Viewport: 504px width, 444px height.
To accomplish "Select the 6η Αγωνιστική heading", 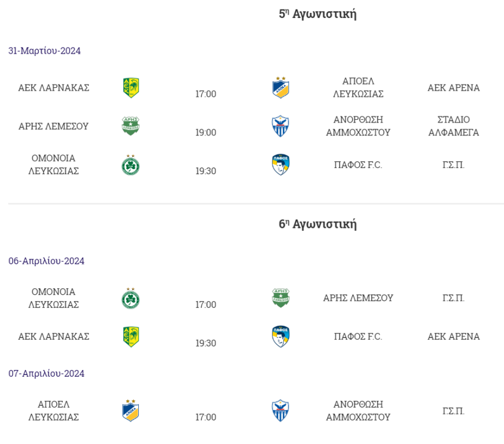I will (x=318, y=224).
